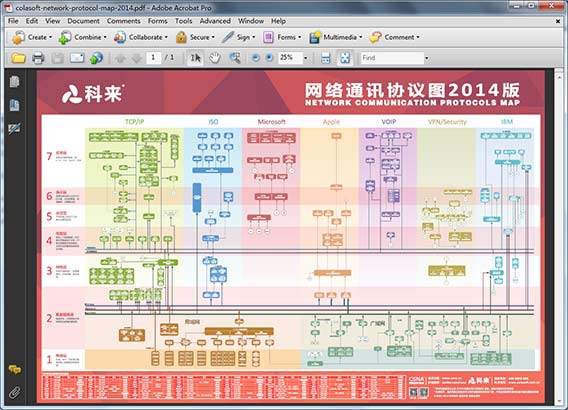
Task: Choose the Select tool cursor icon
Action: (x=196, y=58)
